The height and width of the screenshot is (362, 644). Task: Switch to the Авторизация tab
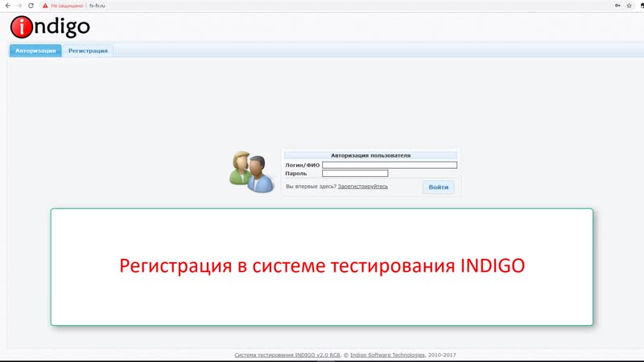coord(35,51)
